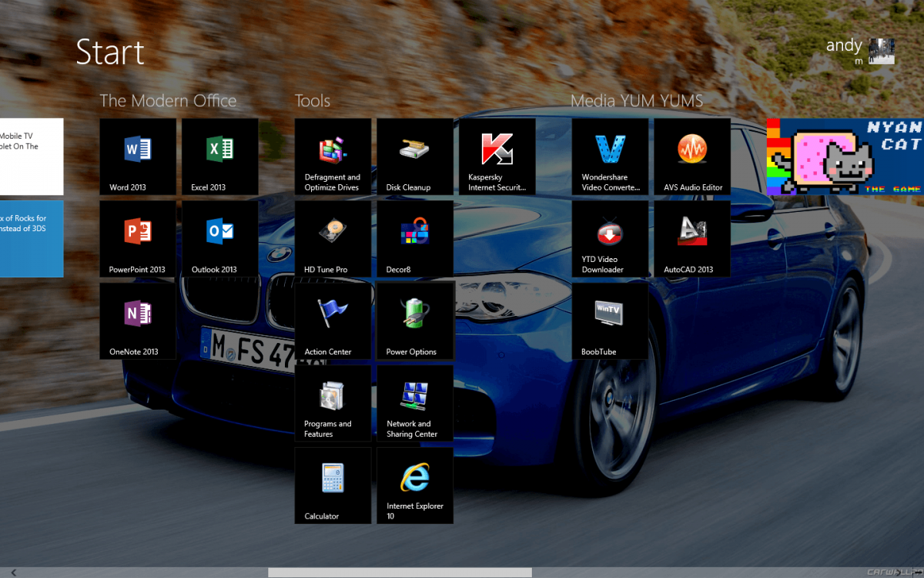This screenshot has width=924, height=578.
Task: Open the Nyan Cat game tile
Action: point(845,156)
